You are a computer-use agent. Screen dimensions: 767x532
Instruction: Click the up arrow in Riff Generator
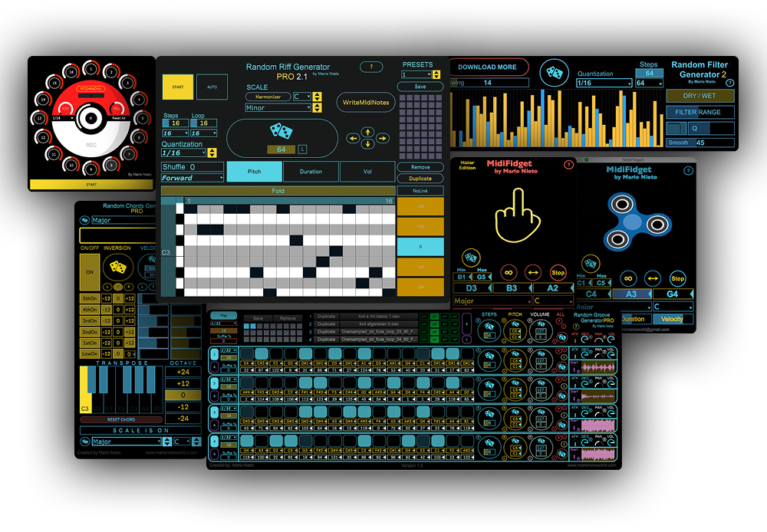pyautogui.click(x=368, y=132)
